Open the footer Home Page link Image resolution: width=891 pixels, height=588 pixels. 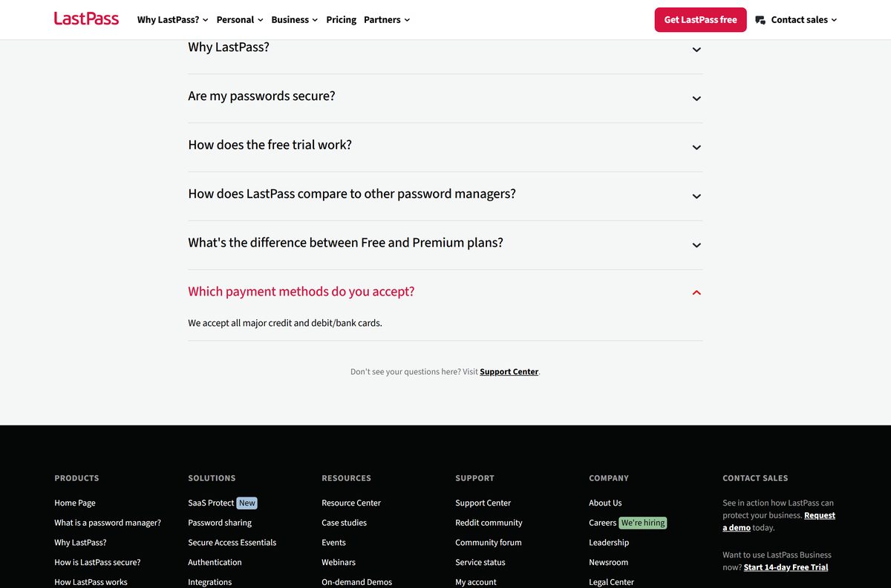pyautogui.click(x=75, y=503)
